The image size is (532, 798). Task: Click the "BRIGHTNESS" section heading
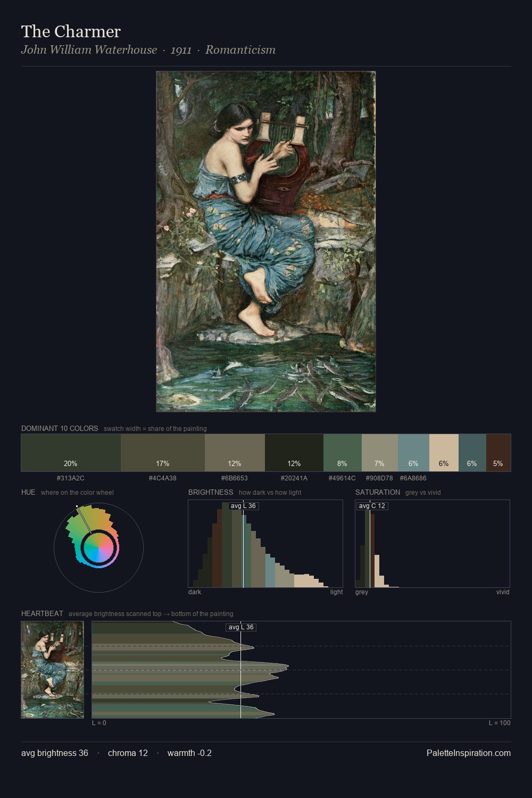pos(211,492)
